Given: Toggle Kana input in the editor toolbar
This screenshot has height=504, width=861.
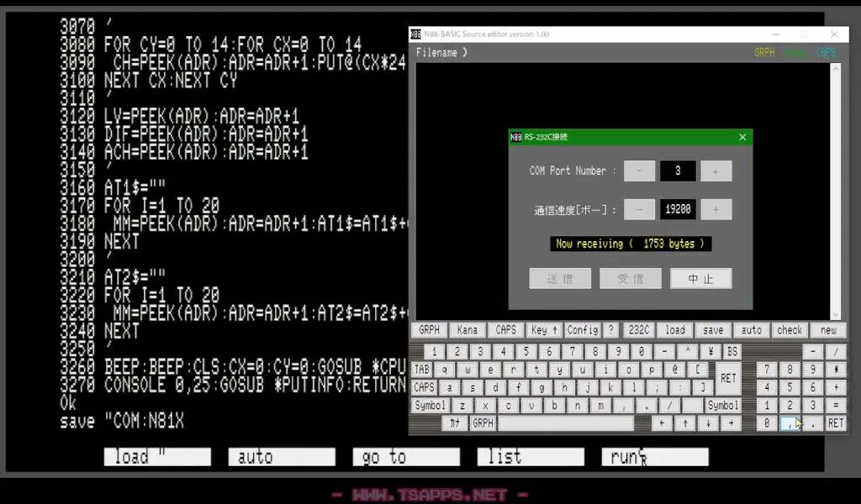Looking at the screenshot, I should pos(467,330).
